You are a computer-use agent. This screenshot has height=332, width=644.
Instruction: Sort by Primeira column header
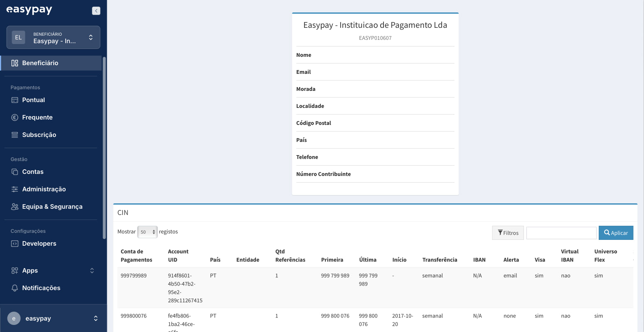coord(332,260)
